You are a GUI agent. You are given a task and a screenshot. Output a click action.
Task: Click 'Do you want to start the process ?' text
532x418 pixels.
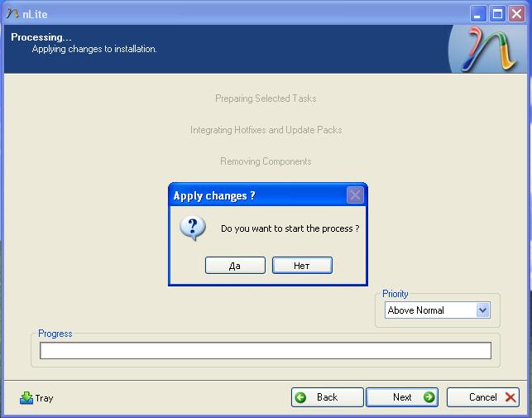point(290,228)
